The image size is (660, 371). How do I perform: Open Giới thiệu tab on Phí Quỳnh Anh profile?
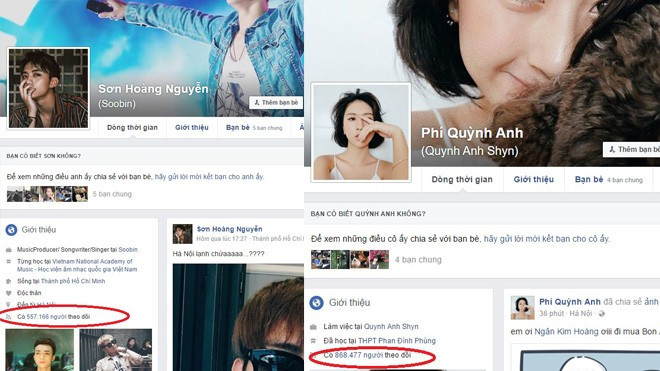(x=533, y=180)
